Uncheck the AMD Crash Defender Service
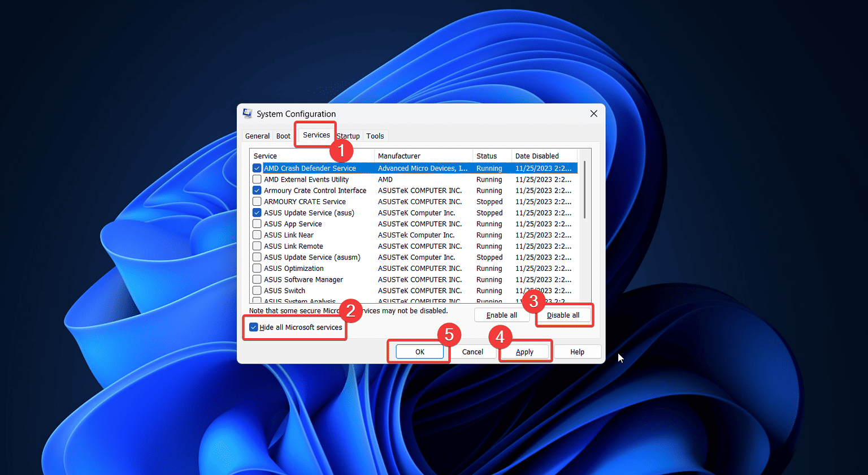The width and height of the screenshot is (868, 475). coord(257,168)
